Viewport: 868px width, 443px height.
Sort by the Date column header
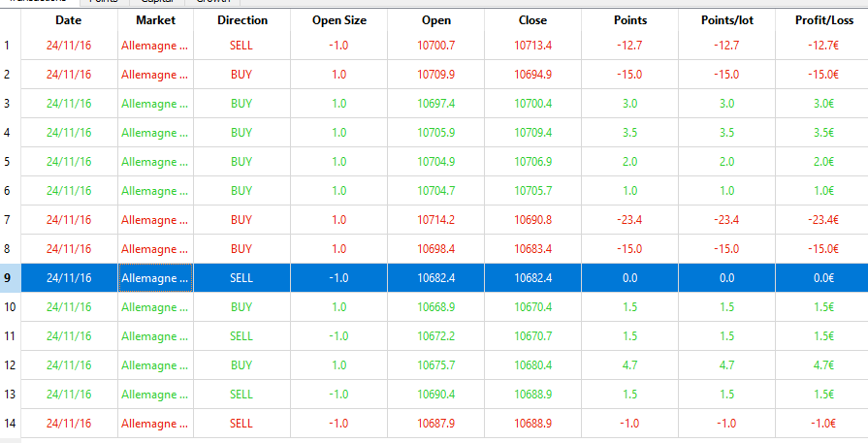69,20
